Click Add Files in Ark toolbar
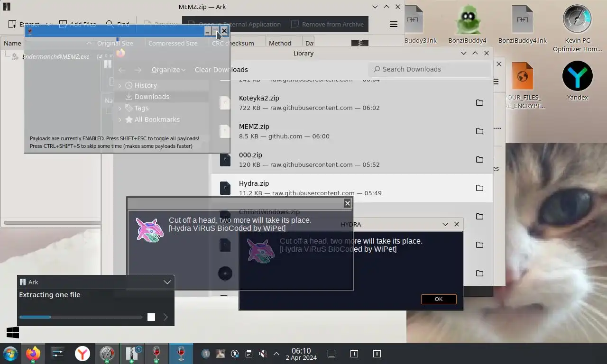The image size is (607, 364). pos(77,24)
